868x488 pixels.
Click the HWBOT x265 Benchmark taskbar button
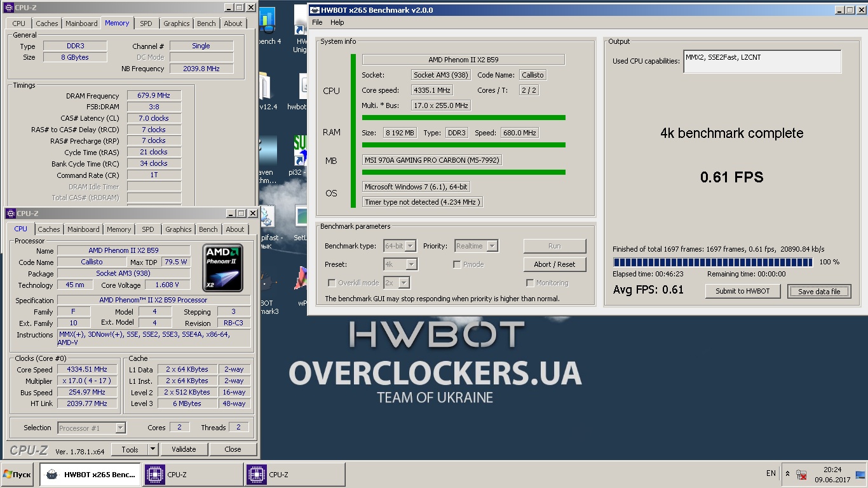(92, 475)
